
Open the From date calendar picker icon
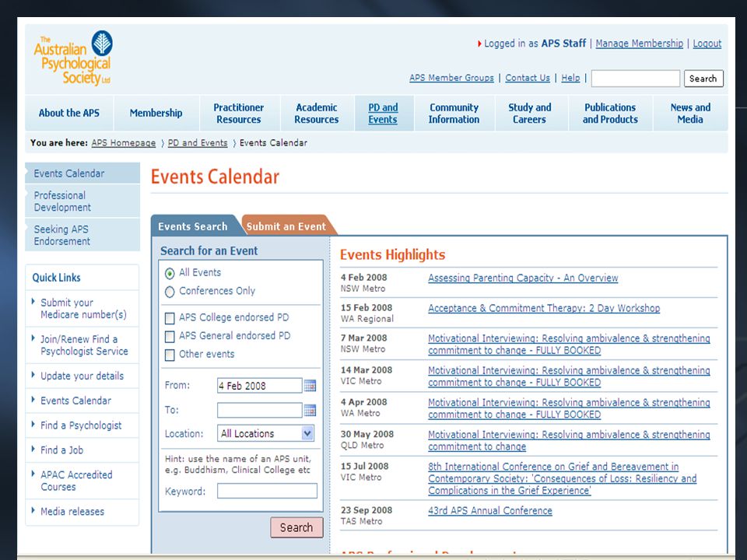(310, 385)
